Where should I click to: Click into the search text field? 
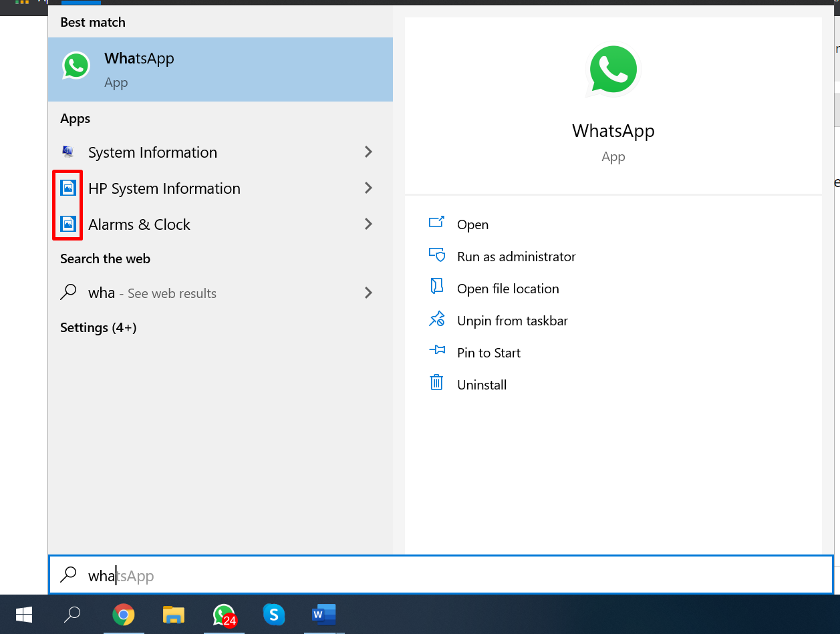tap(441, 575)
